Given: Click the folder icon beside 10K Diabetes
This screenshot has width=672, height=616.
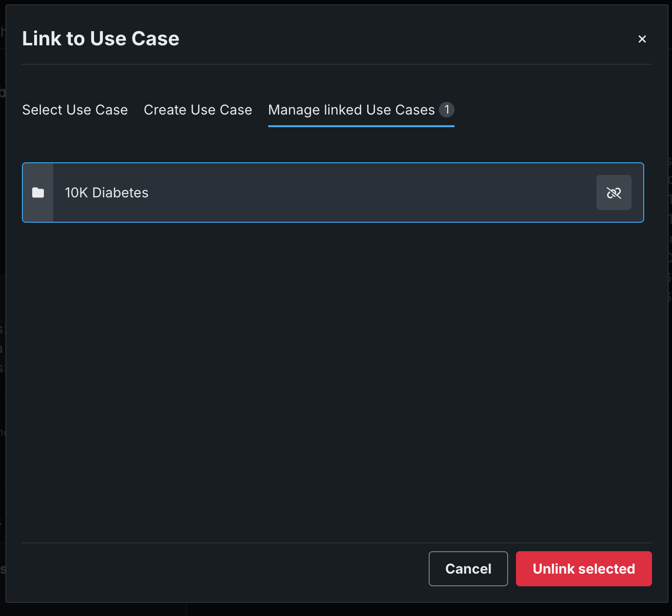Looking at the screenshot, I should [x=38, y=192].
